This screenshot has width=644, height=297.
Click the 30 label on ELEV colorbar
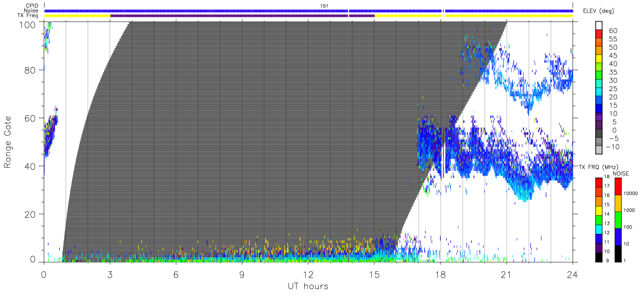[x=612, y=81]
